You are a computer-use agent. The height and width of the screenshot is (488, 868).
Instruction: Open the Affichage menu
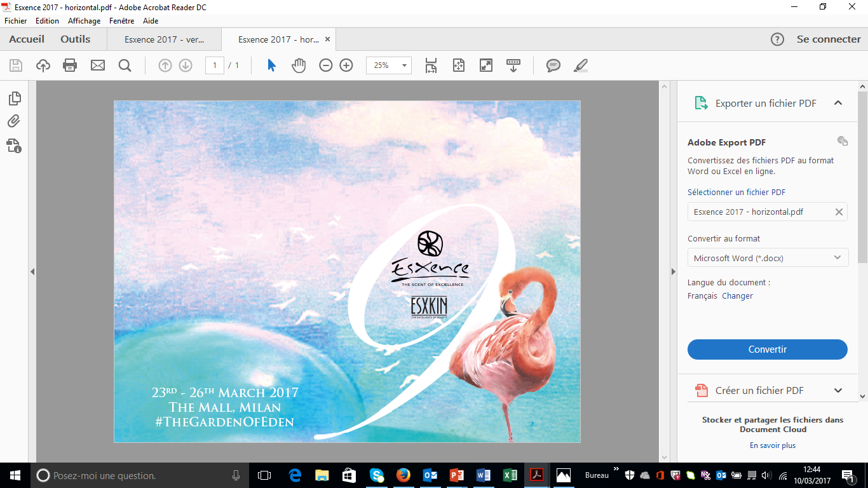84,21
